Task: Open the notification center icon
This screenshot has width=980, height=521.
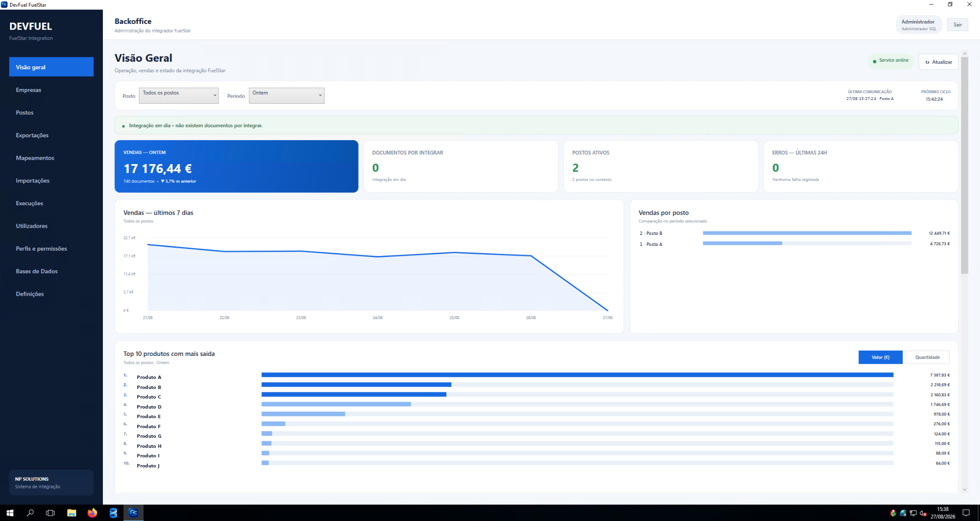Action: click(966, 513)
